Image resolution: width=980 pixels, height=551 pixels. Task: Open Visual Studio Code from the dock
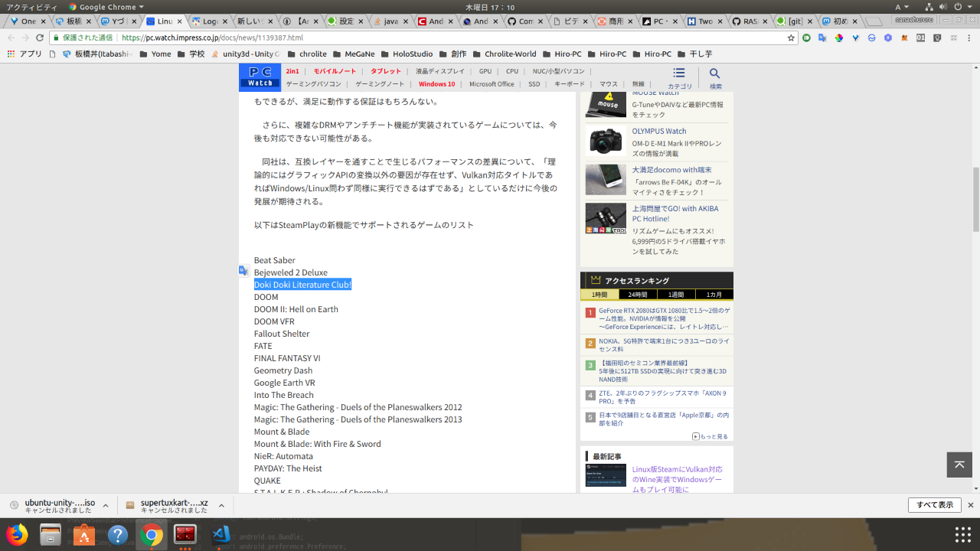pos(221,534)
